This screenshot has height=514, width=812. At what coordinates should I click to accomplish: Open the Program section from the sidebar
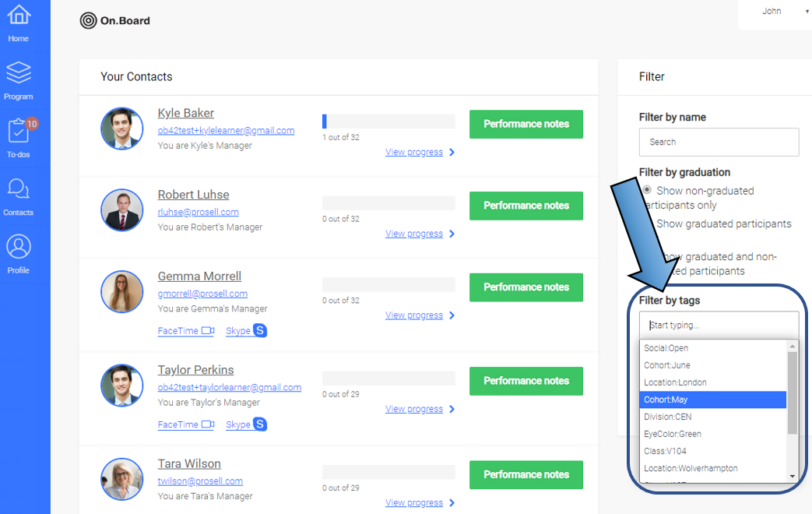pos(19,78)
